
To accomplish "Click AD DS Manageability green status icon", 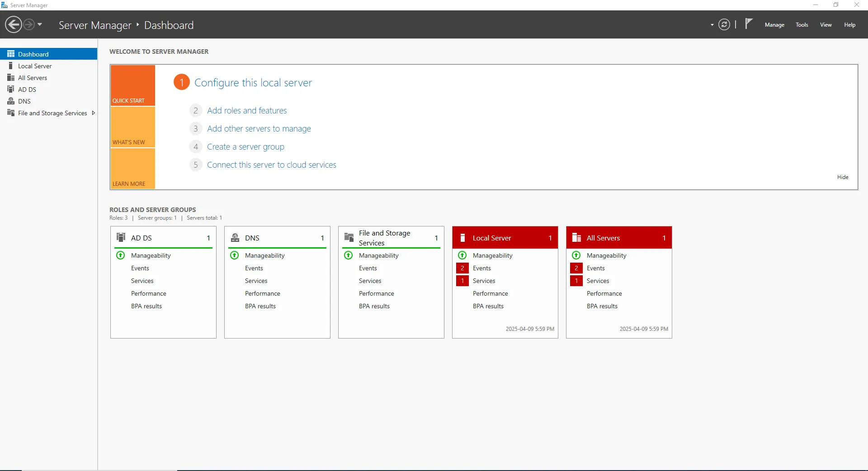I will 121,255.
